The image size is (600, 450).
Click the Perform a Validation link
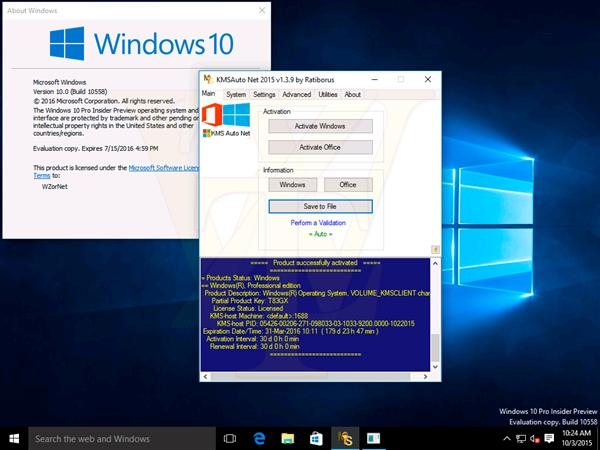[x=320, y=222]
